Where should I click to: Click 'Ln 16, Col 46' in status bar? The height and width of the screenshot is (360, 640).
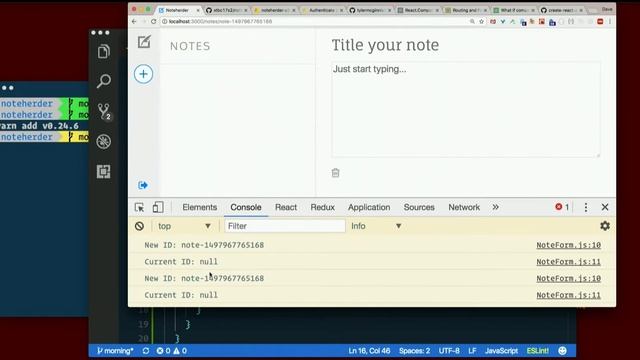[x=369, y=351]
